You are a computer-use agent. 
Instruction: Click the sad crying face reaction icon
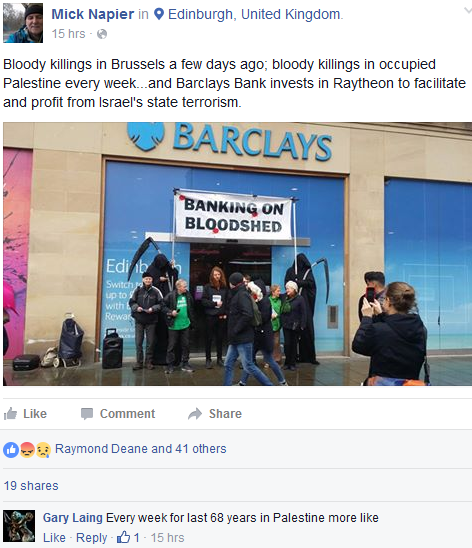point(43,450)
